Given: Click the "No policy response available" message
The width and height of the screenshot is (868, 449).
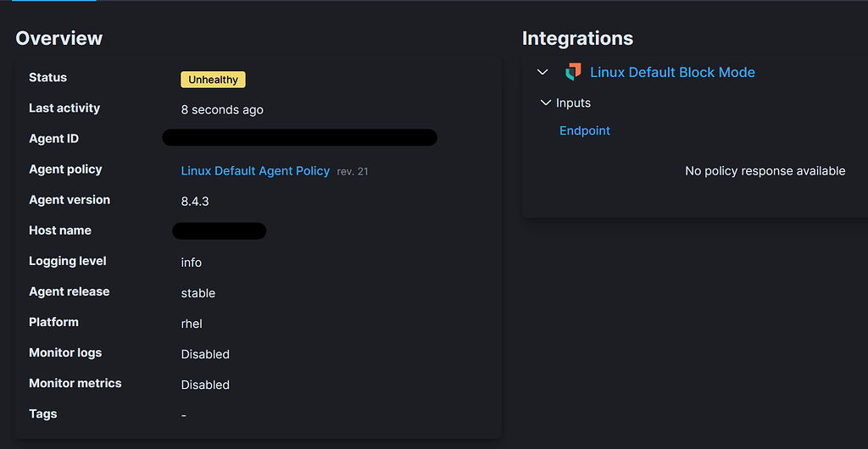Looking at the screenshot, I should pos(765,171).
